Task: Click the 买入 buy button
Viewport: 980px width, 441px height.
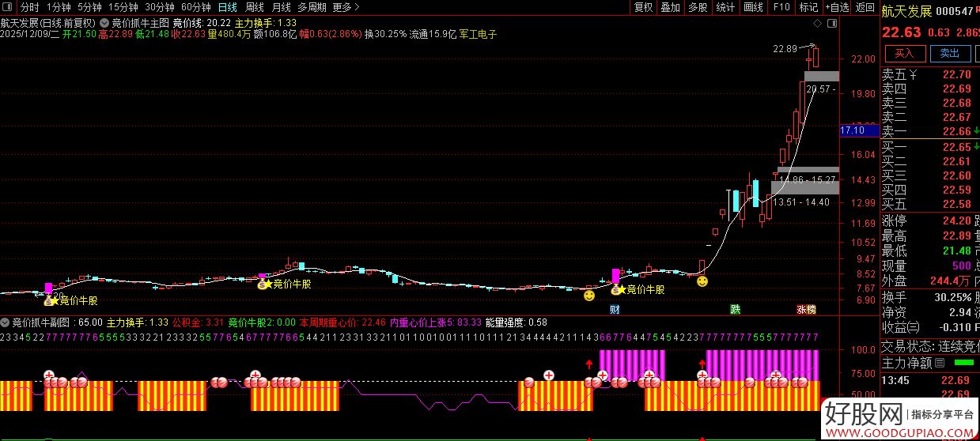Action: pos(905,54)
